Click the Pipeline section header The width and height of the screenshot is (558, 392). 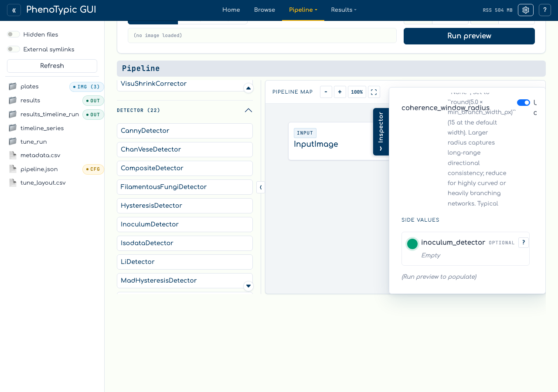tap(331, 68)
